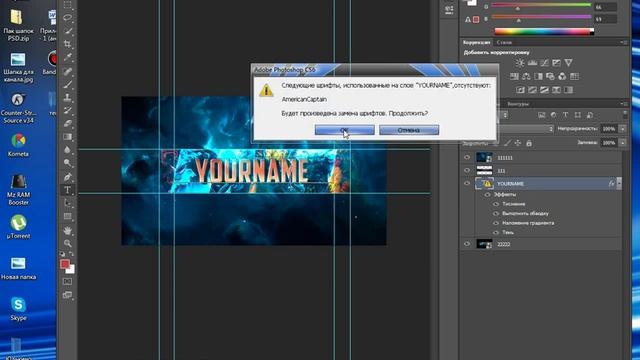Select the Gradient tool
The height and width of the screenshot is (360, 640).
[68, 137]
